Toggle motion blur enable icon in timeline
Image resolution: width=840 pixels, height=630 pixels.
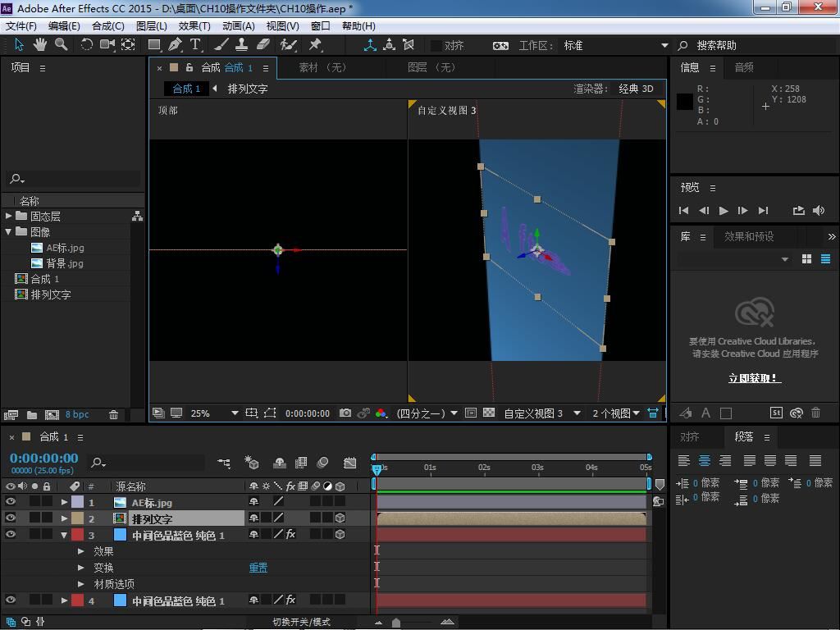[322, 463]
